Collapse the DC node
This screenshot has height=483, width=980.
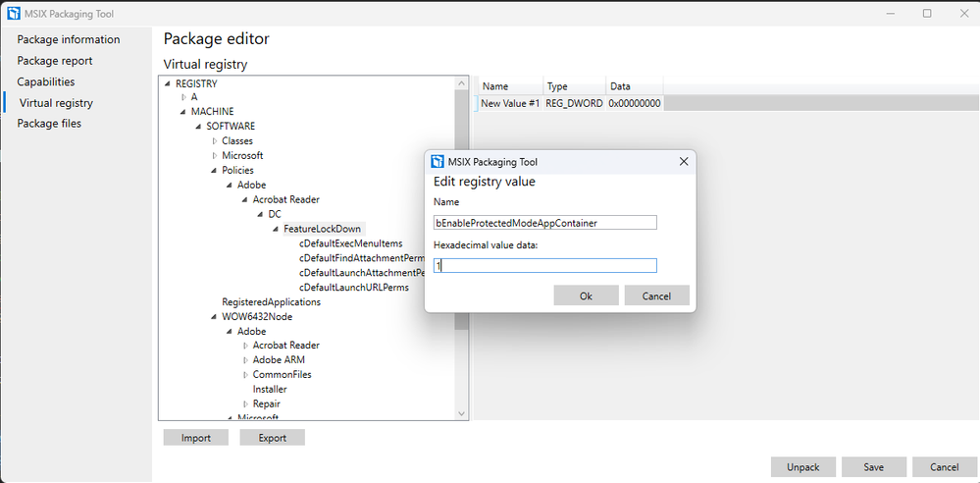[261, 214]
